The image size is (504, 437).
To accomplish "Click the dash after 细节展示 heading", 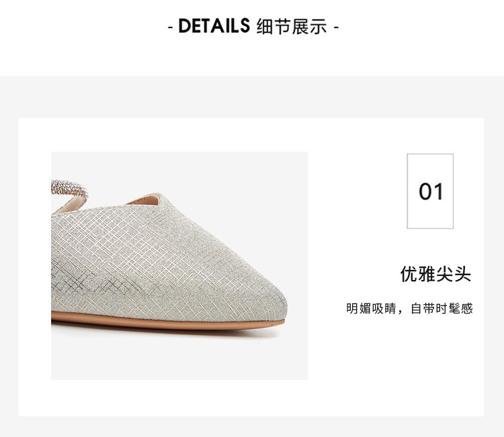I will 336,28.
